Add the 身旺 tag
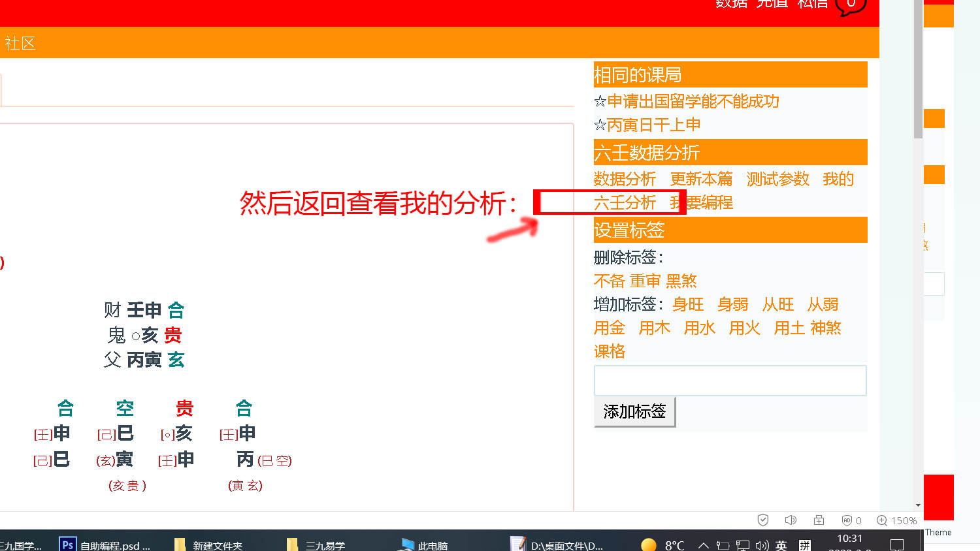Image resolution: width=980 pixels, height=551 pixels. [x=688, y=304]
